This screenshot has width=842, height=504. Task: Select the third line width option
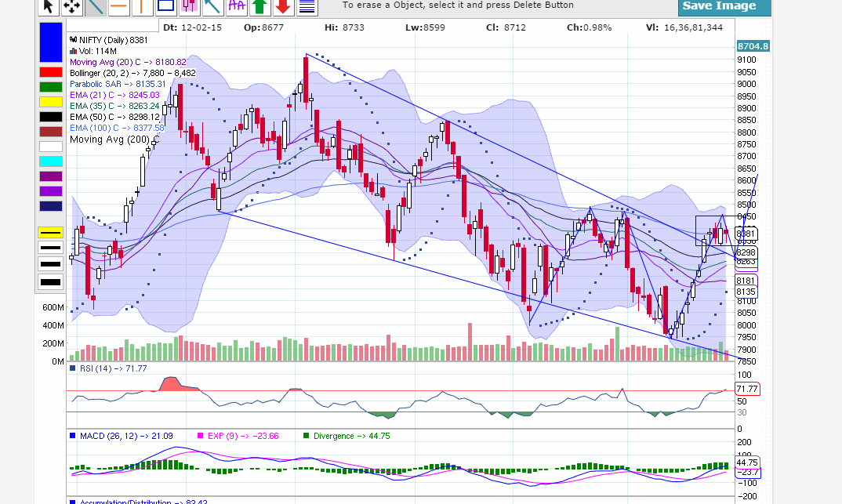click(x=50, y=264)
